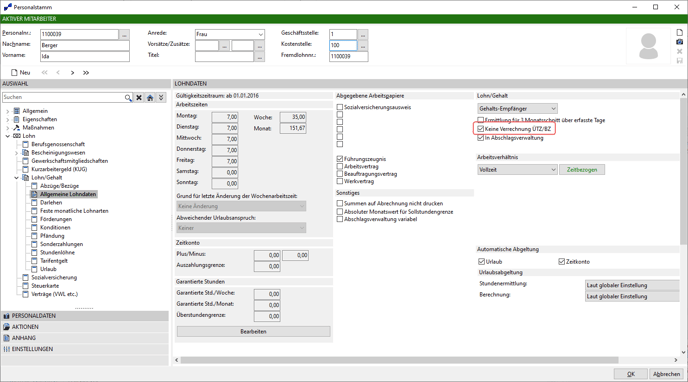Toggle Zeitkonto automatic Abgeltung checkbox
Image resolution: width=688 pixels, height=382 pixels.
click(x=561, y=262)
